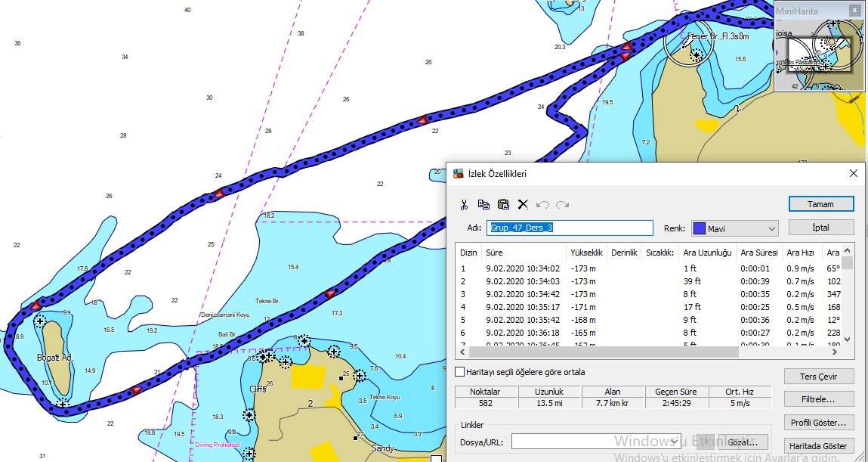The image size is (868, 462).
Task: Click the Copy icon in track dialog toolbar
Action: tap(483, 204)
